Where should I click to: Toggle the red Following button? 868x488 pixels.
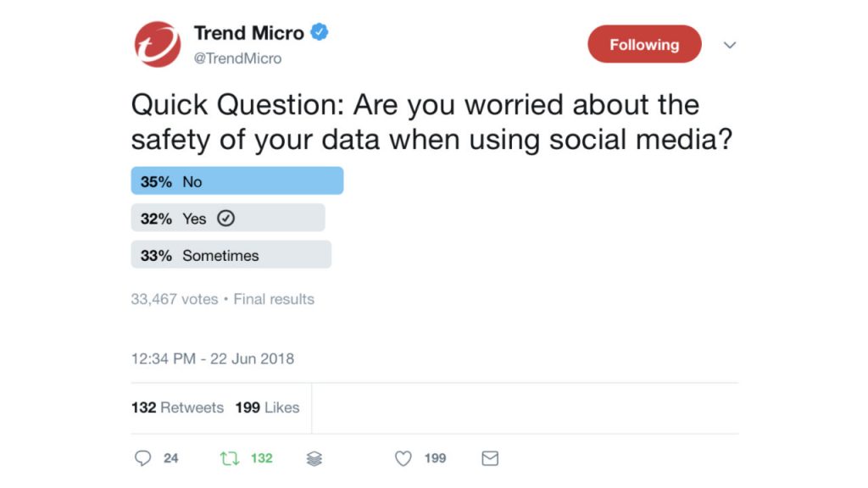pos(644,45)
